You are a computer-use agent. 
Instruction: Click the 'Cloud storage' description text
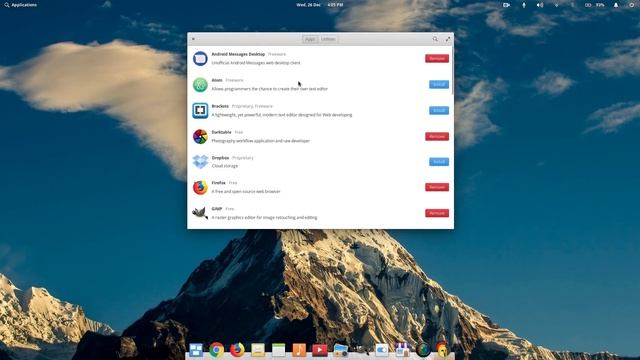click(x=224, y=166)
